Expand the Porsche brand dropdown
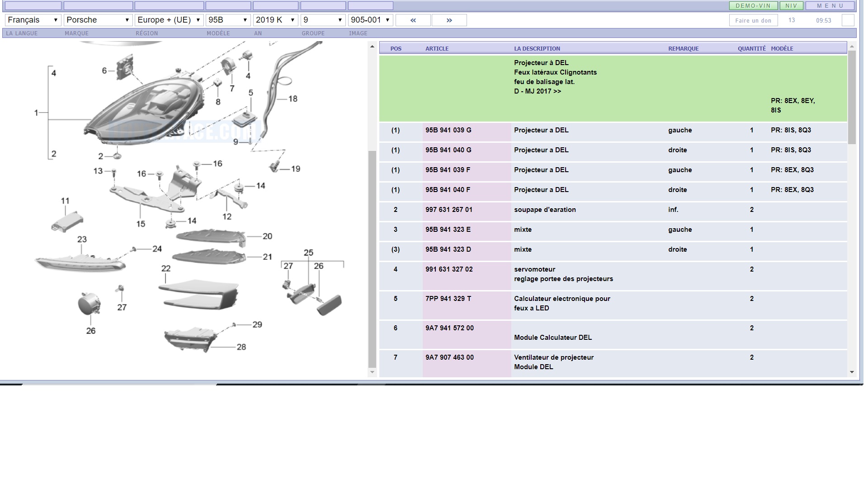Image resolution: width=868 pixels, height=488 pixels. (98, 20)
